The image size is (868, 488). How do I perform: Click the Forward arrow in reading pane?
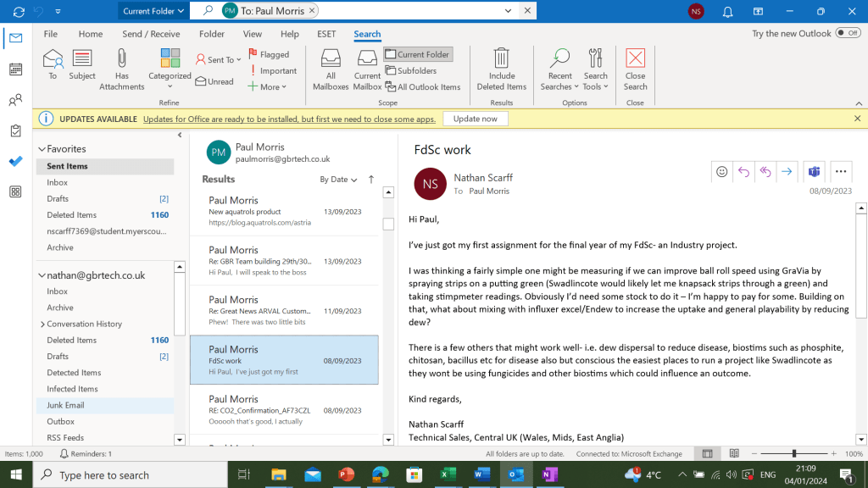787,171
